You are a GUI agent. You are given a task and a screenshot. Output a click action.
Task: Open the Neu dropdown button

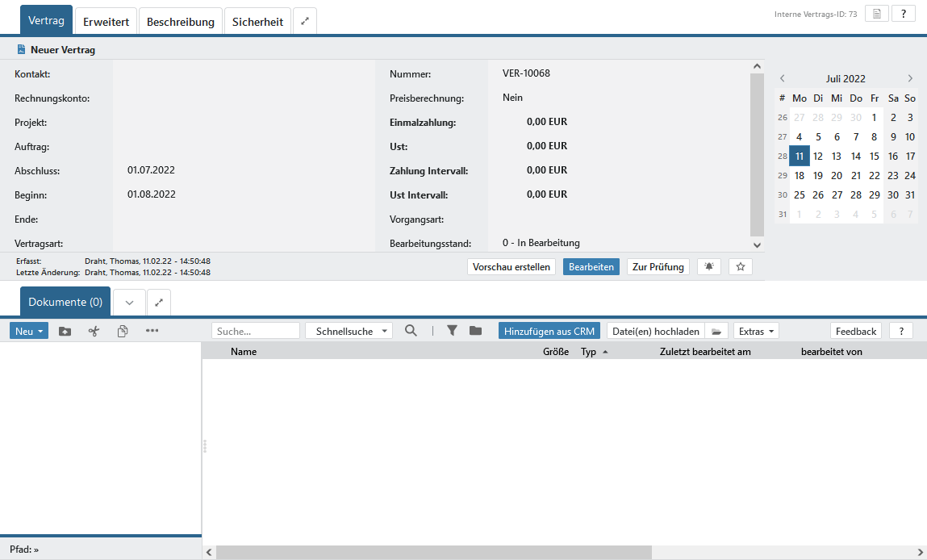pyautogui.click(x=29, y=331)
